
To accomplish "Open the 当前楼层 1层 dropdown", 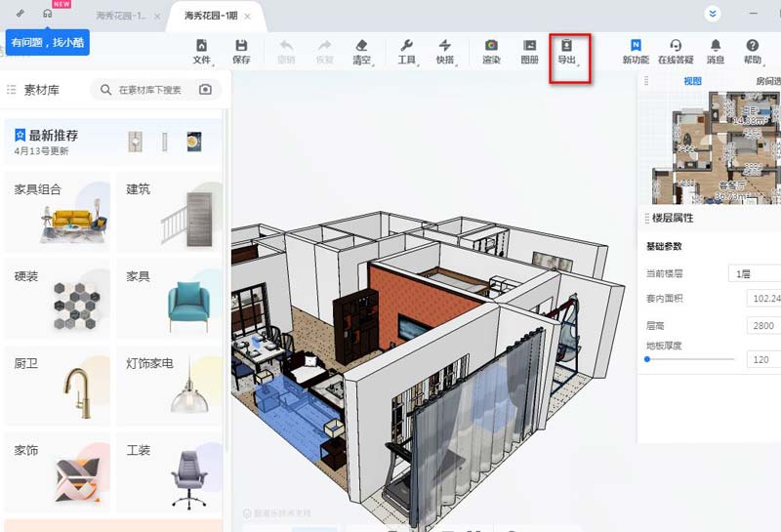I will [x=755, y=273].
